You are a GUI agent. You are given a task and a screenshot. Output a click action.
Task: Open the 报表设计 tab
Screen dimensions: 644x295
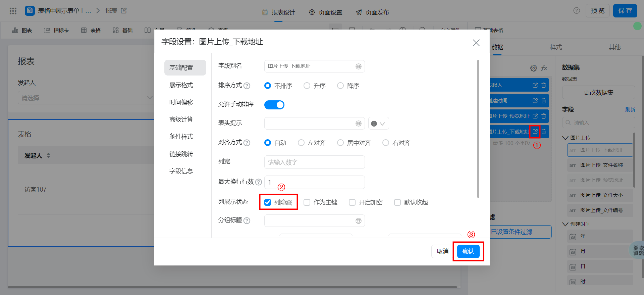(x=278, y=12)
